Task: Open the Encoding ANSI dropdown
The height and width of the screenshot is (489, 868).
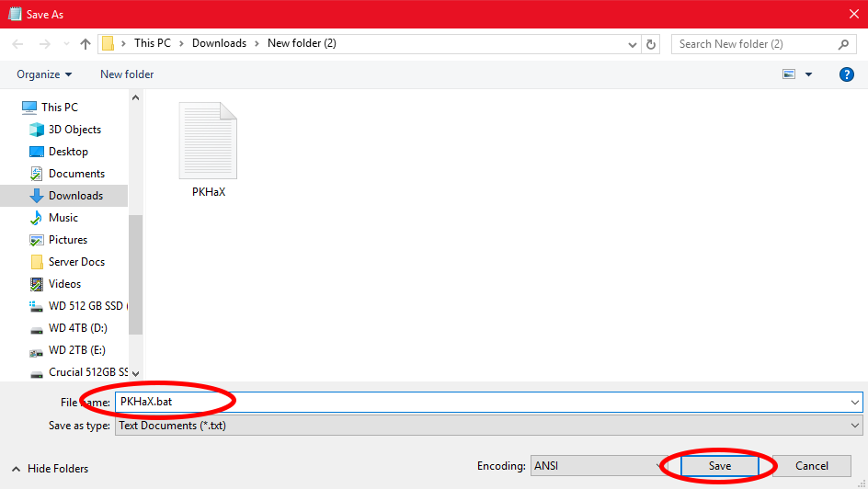Action: click(x=598, y=466)
